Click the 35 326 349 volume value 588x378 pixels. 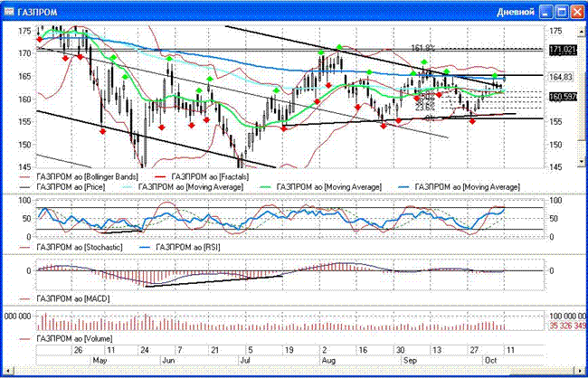(x=568, y=326)
